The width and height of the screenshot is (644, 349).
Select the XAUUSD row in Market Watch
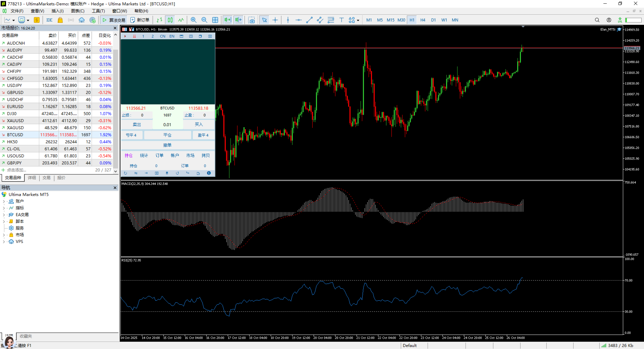[56, 121]
